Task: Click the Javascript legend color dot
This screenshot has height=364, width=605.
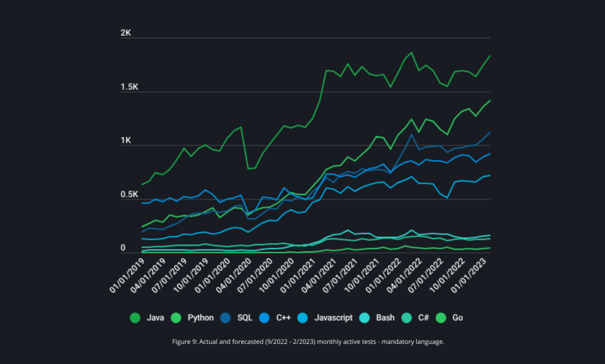Action: (304, 318)
